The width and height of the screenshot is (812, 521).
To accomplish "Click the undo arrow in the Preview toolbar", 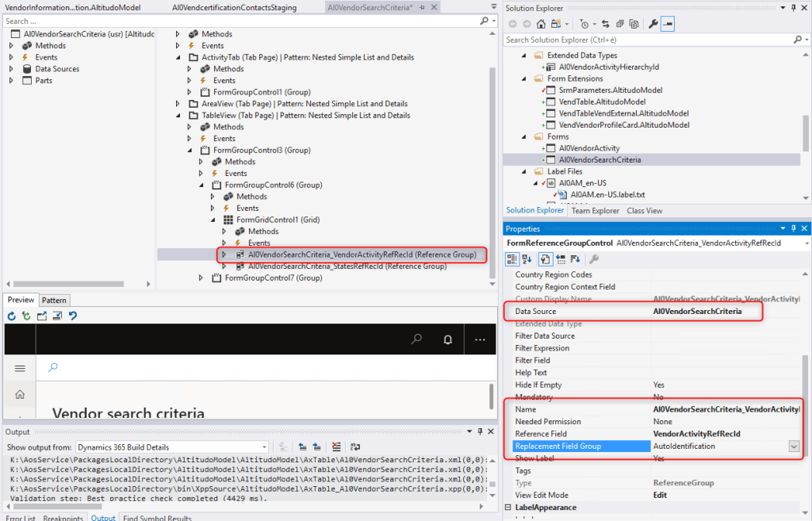I will point(73,316).
